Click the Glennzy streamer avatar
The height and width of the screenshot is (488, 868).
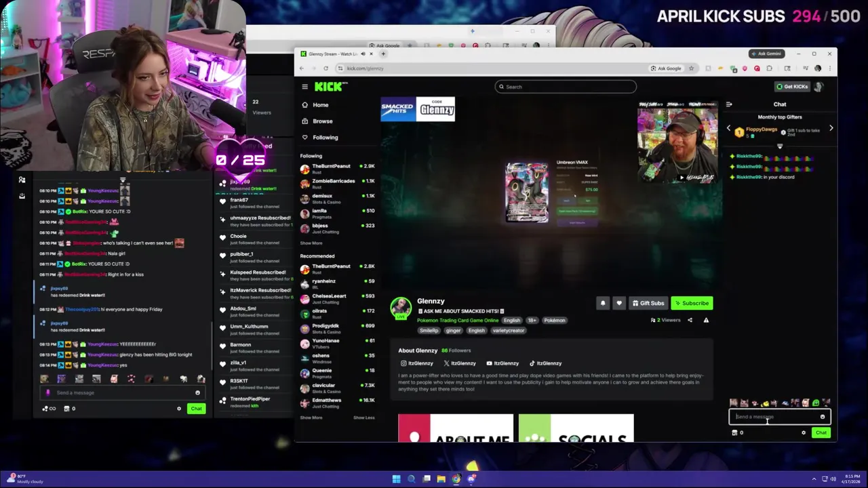click(x=401, y=307)
